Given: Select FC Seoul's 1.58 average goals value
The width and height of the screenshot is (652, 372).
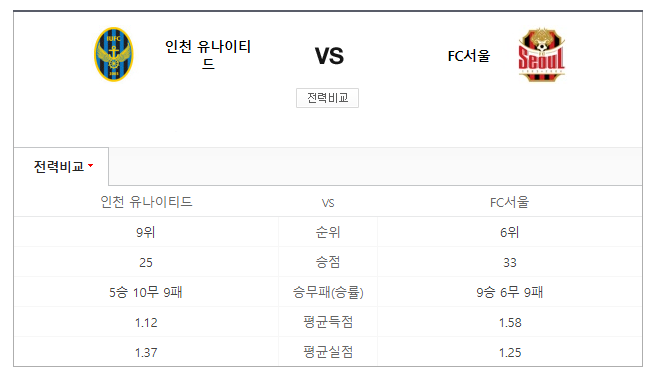Looking at the screenshot, I should (x=510, y=323).
